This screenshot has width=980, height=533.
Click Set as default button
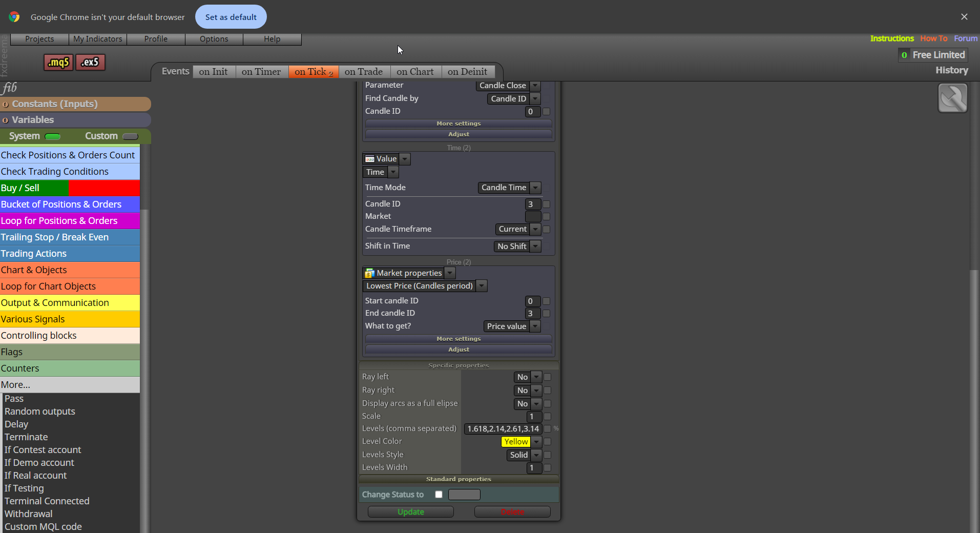[231, 17]
